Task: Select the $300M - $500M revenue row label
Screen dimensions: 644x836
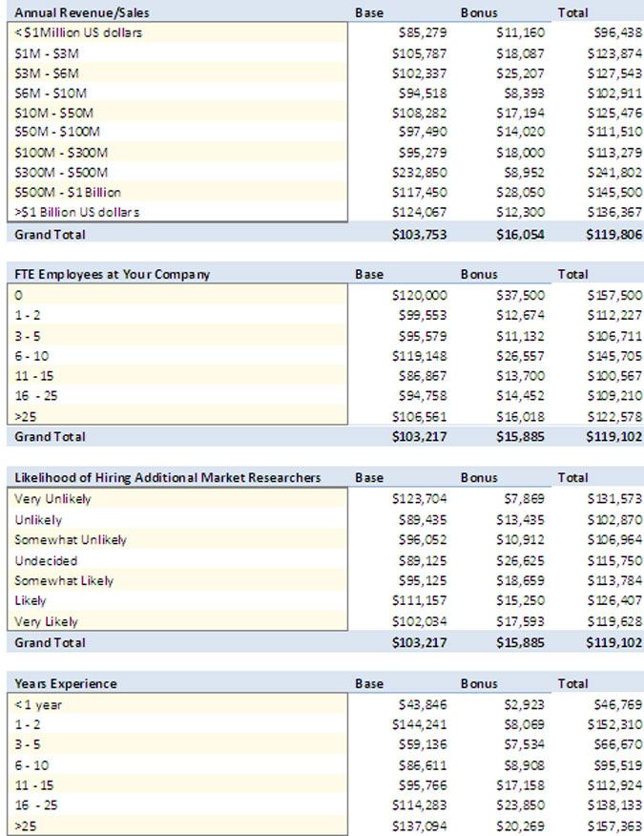Action: (61, 172)
